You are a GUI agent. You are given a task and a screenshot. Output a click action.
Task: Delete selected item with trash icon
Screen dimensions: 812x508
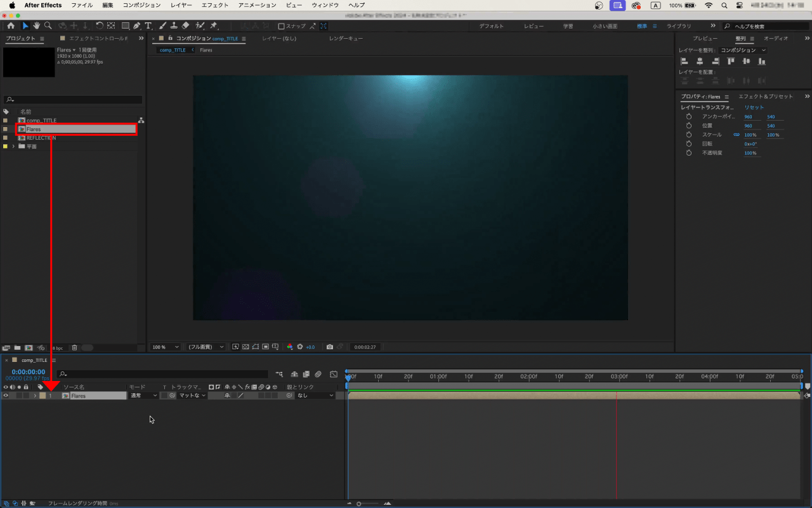(x=74, y=347)
